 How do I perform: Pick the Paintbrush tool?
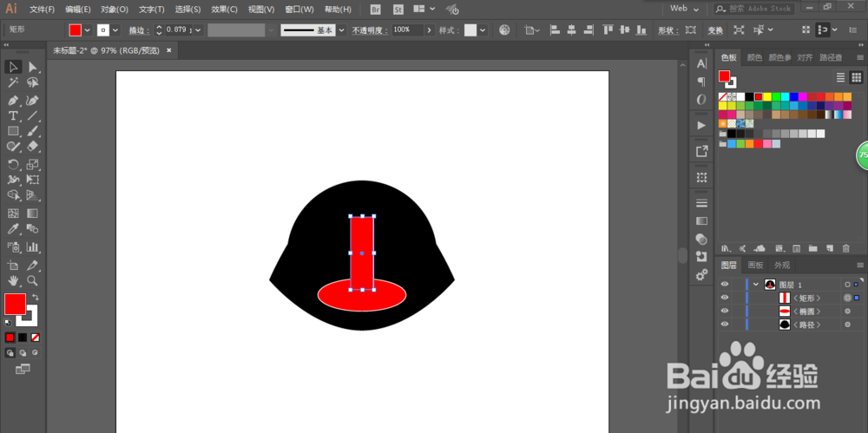[x=33, y=131]
